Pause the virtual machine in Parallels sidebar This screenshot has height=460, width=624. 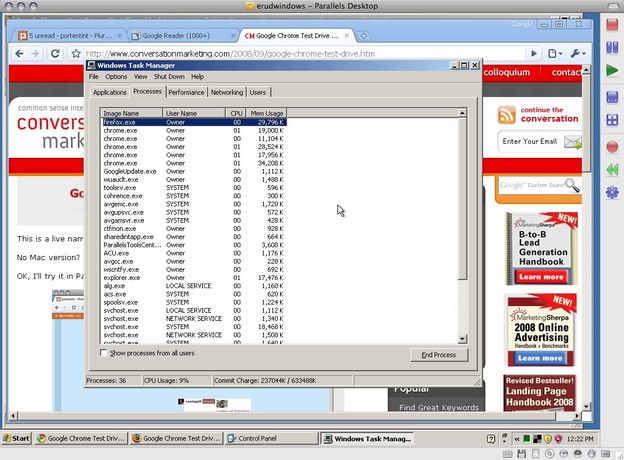612,47
